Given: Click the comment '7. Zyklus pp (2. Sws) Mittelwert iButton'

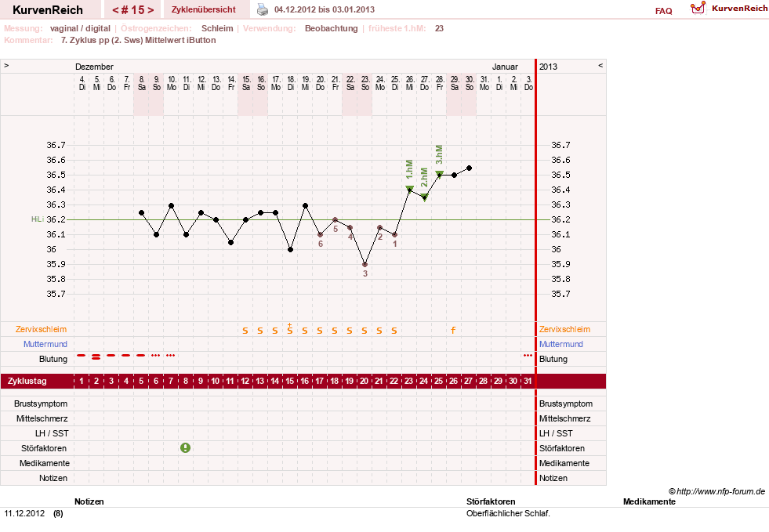Looking at the screenshot, I should coord(138,40).
